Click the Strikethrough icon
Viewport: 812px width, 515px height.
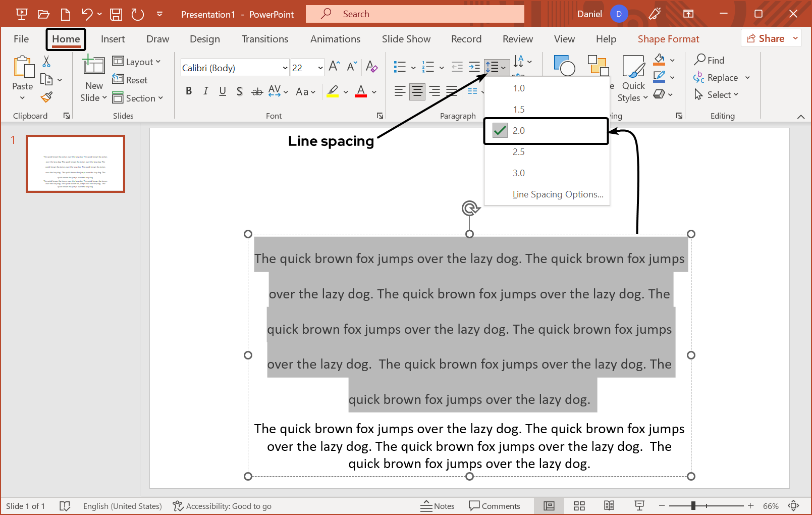click(257, 91)
